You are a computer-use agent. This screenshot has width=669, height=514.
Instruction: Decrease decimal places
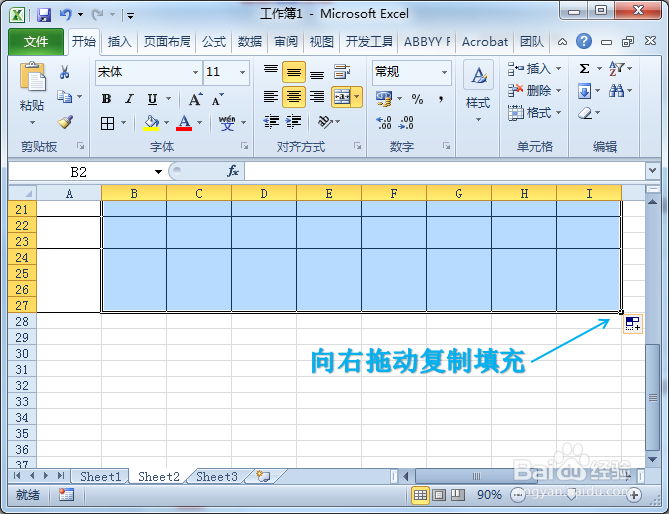pos(406,123)
